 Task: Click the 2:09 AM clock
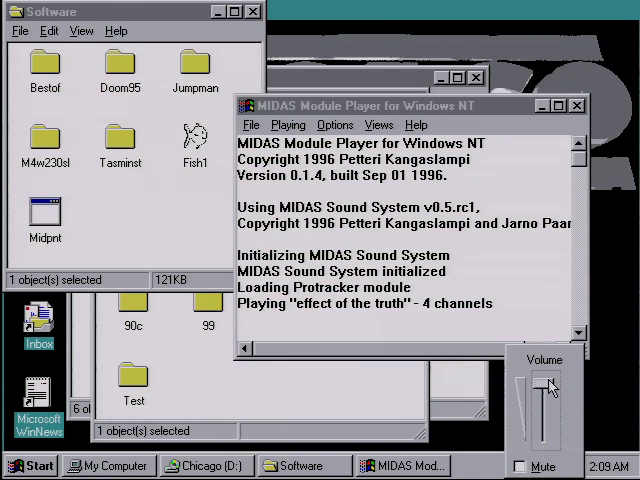(609, 466)
